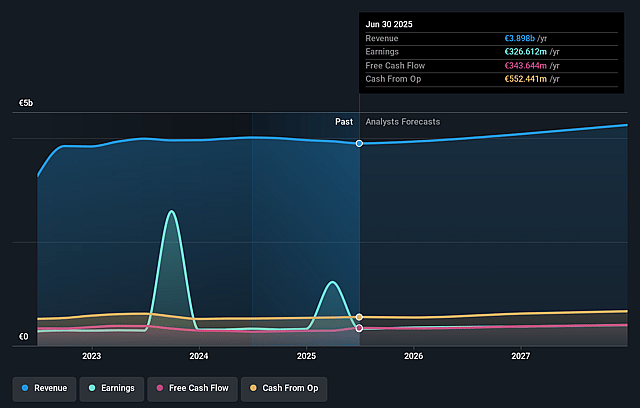Click the 2026 x-axis label

[413, 356]
